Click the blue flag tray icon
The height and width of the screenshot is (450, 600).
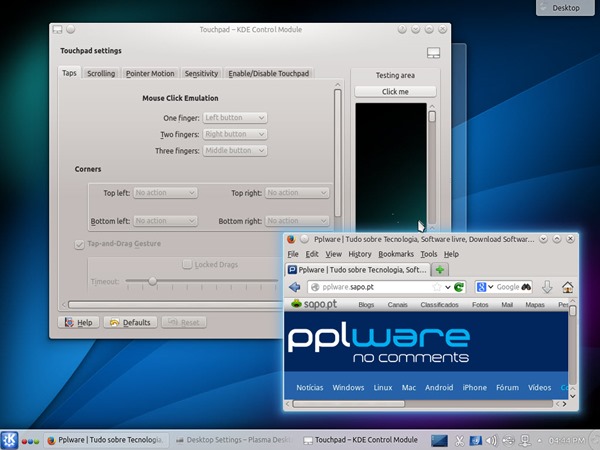point(475,440)
